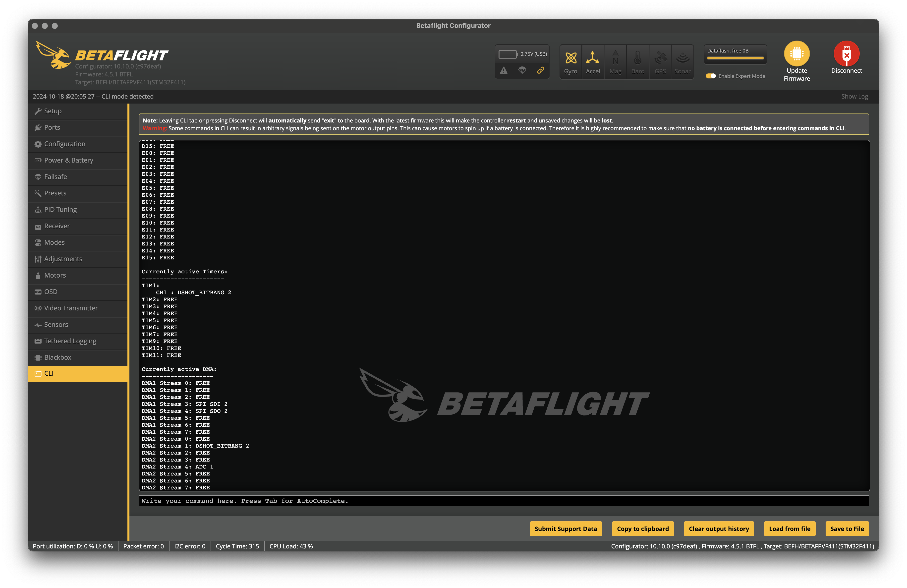The width and height of the screenshot is (907, 588).
Task: Click the Video Transmitter antenna icon
Action: coord(38,308)
